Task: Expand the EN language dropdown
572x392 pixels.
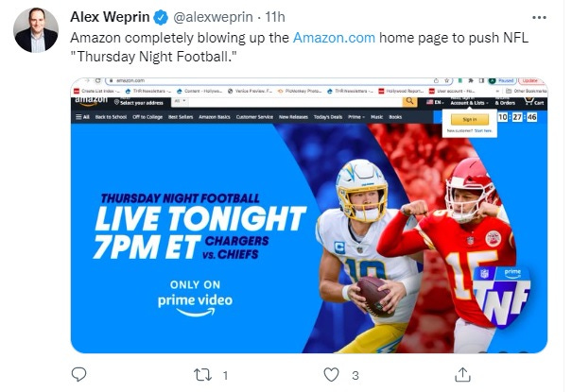Action: tap(435, 102)
